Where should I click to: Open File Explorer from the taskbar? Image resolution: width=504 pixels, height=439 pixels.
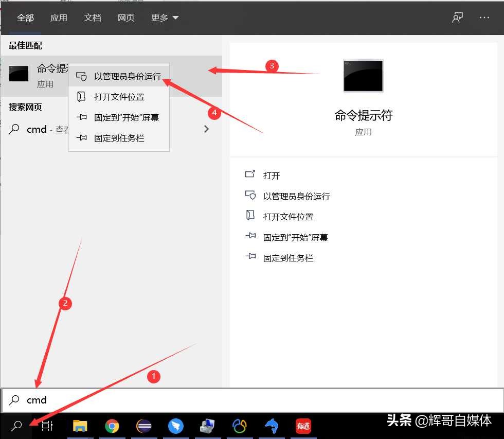coord(80,426)
